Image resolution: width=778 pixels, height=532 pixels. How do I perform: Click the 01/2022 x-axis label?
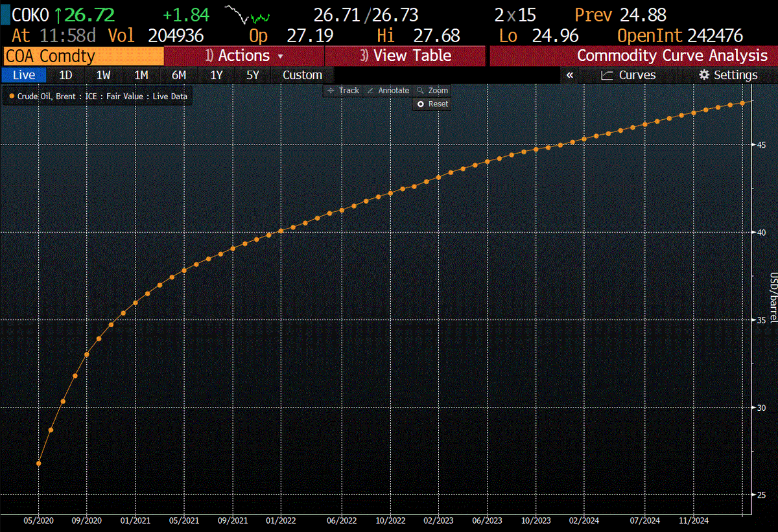pos(282,520)
